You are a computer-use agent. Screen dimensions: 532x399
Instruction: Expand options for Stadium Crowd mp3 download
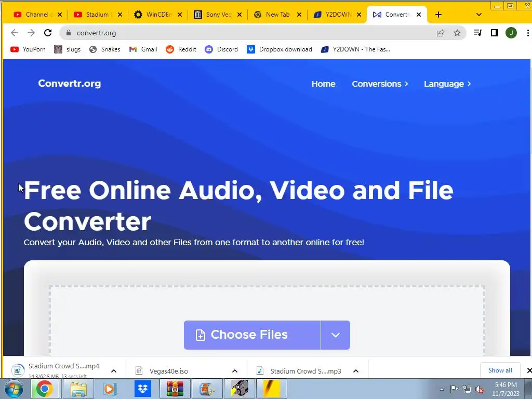(355, 371)
